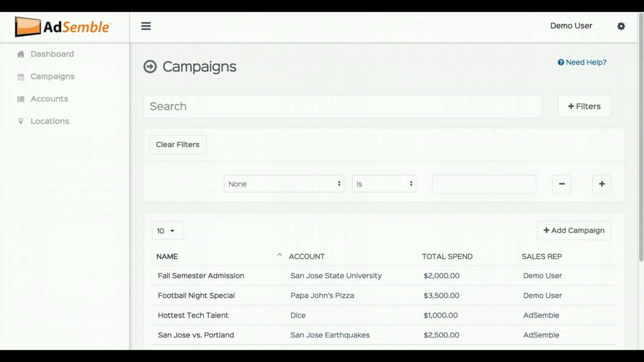Screen dimensions: 644x362
Task: Click the Accounts list icon in sidebar
Action: click(x=21, y=99)
